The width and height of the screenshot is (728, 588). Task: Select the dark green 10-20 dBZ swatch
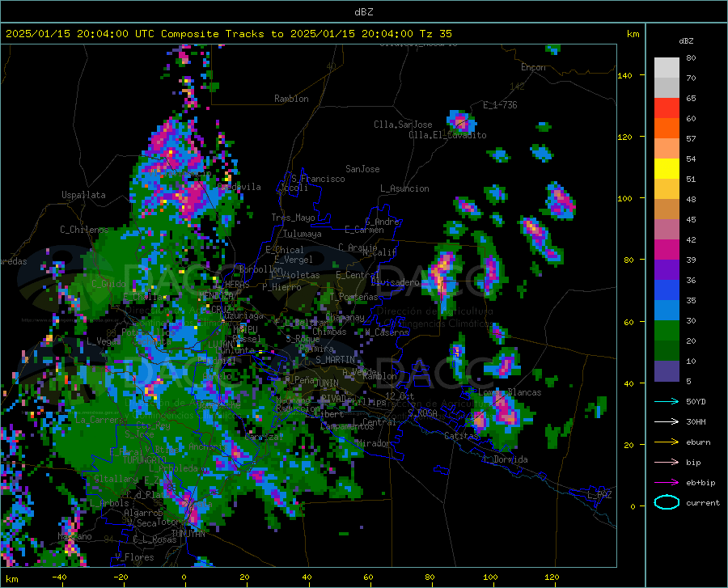pos(667,351)
